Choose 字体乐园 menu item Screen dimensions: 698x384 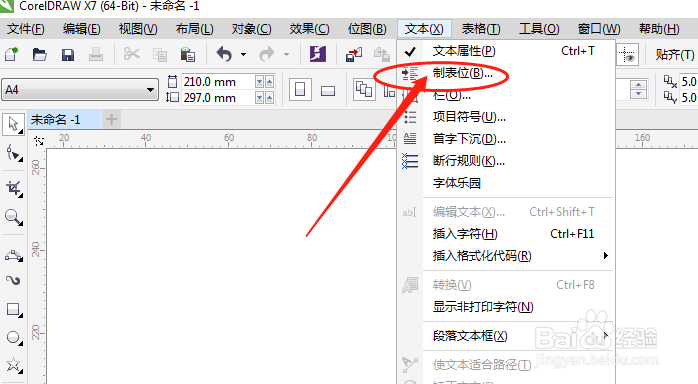[x=506, y=183]
